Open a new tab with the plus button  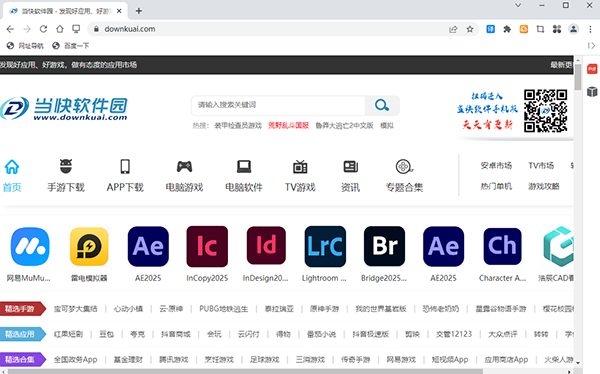[139, 11]
